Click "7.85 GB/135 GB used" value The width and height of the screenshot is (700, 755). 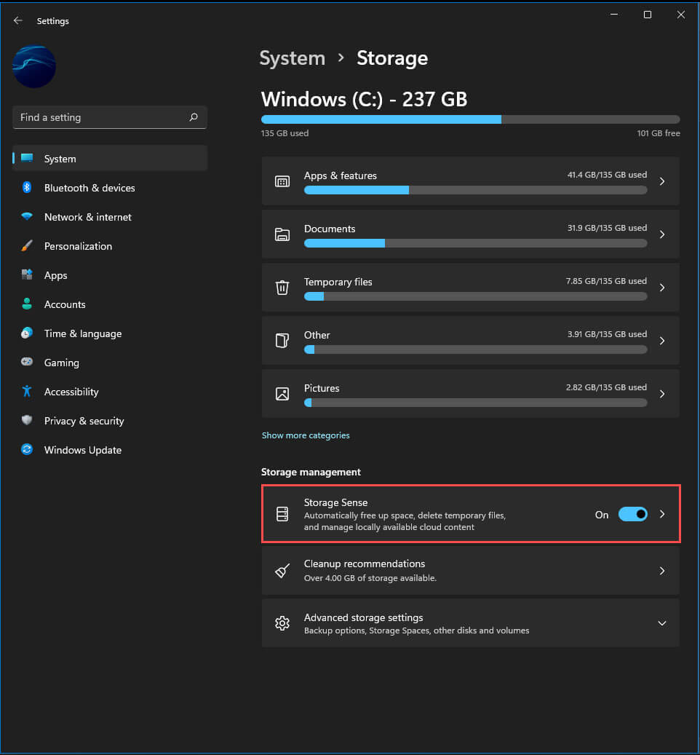click(606, 281)
